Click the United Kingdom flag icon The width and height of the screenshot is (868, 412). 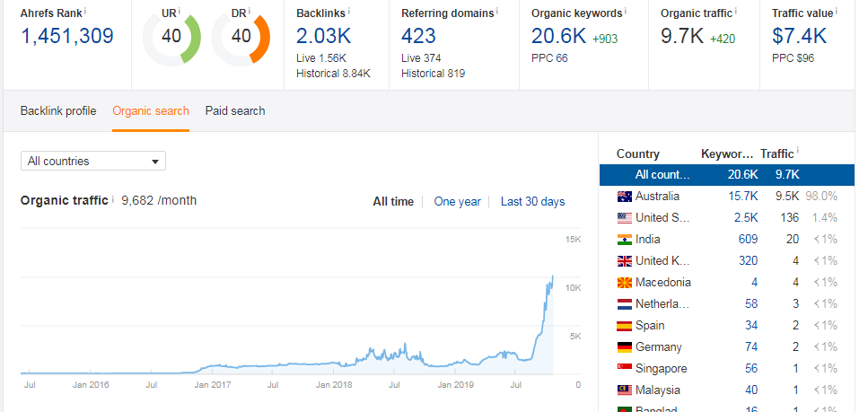625,261
